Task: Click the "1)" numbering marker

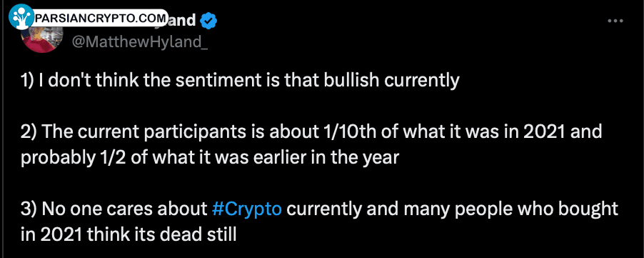Action: click(x=27, y=81)
